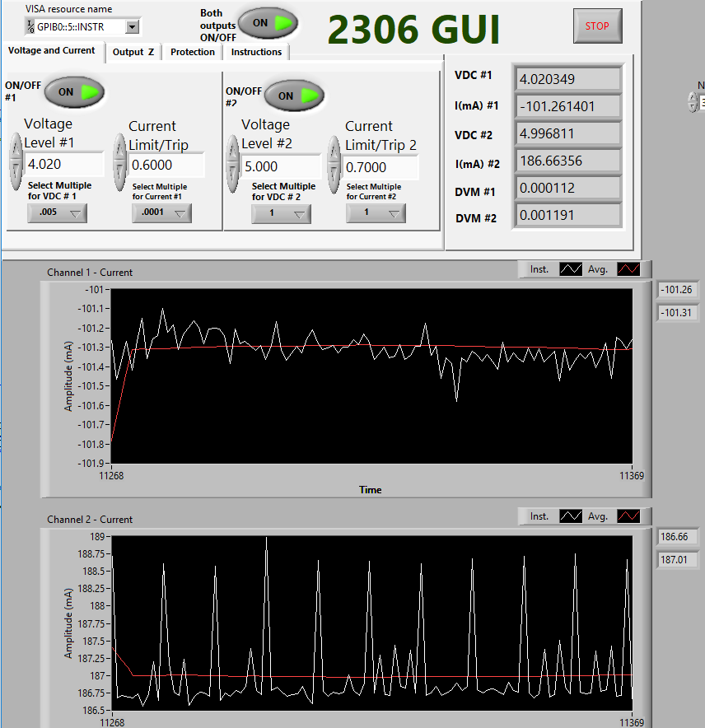Toggle the ON/OFF #2 output switch
705x728 pixels.
tap(294, 96)
